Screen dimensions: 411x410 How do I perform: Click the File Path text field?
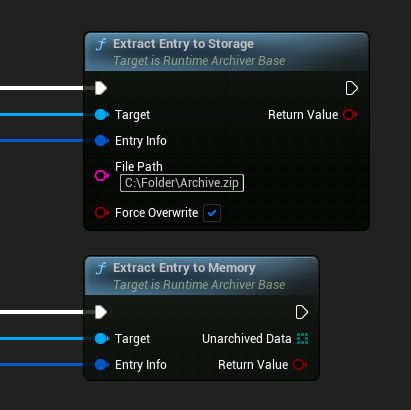click(182, 183)
